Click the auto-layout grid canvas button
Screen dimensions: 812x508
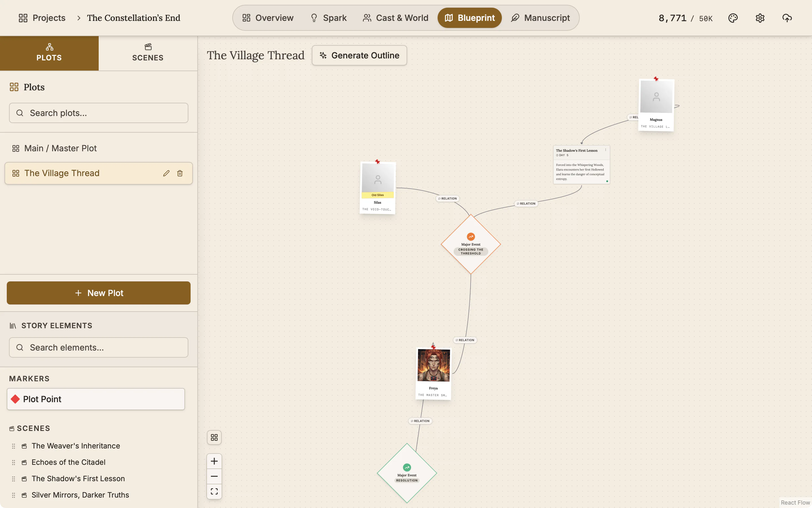coord(214,437)
